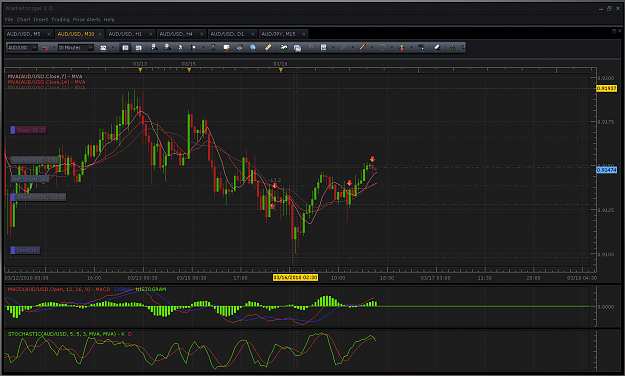This screenshot has height=376, width=625.
Task: Click the MVA Close,7 indicator label
Action: 45,77
